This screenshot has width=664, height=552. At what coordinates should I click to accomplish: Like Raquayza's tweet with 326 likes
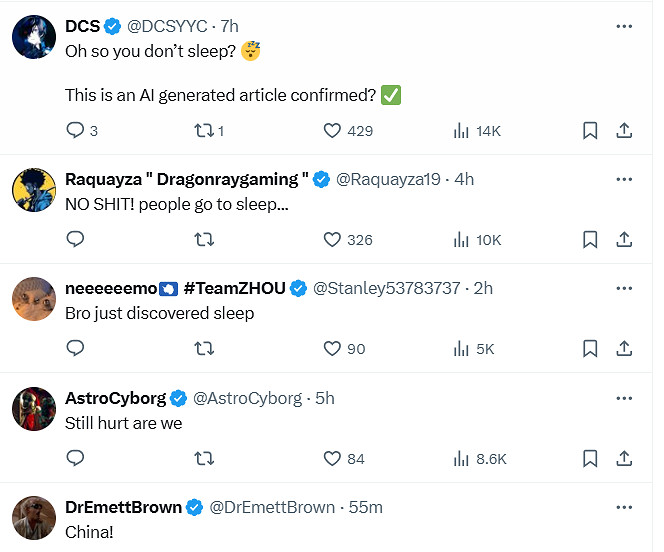(334, 239)
